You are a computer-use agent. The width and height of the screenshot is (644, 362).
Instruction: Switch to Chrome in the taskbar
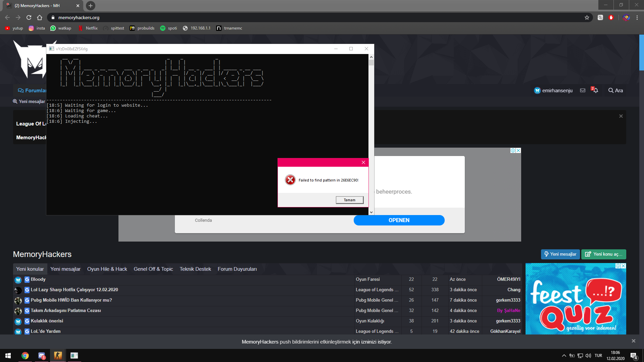25,355
